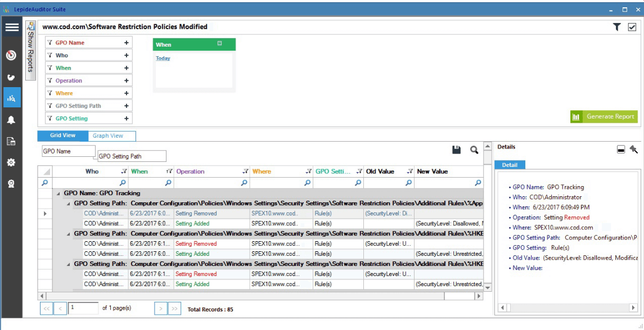Click the grid's horizontal scrollbar right arrow
Image resolution: width=644 pixels, height=330 pixels.
[479, 296]
